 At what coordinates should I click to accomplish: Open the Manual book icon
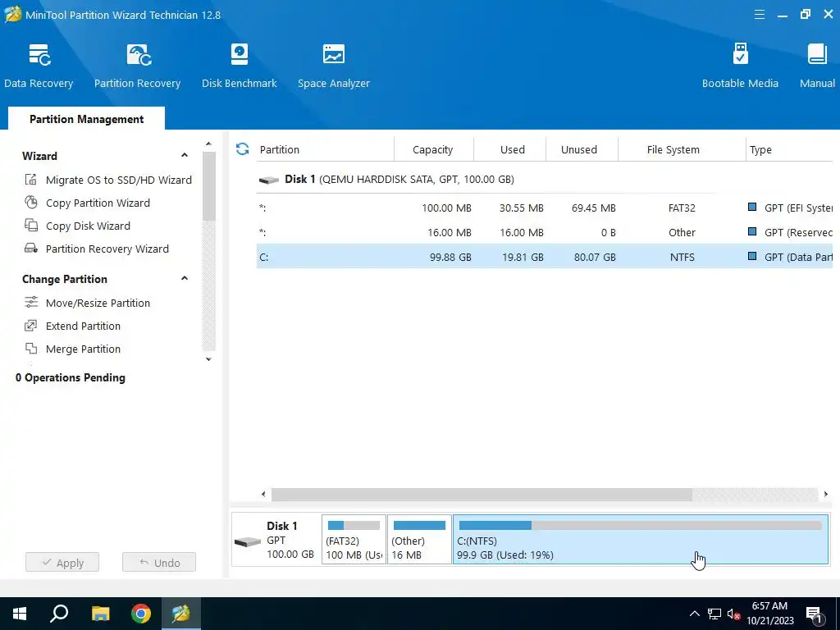tap(817, 55)
